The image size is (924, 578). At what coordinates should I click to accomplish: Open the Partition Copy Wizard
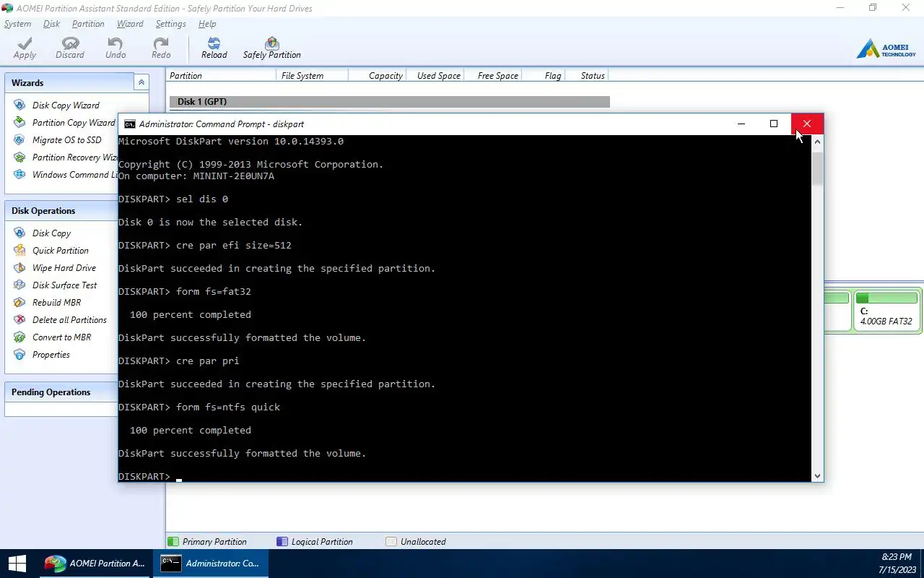pos(64,123)
